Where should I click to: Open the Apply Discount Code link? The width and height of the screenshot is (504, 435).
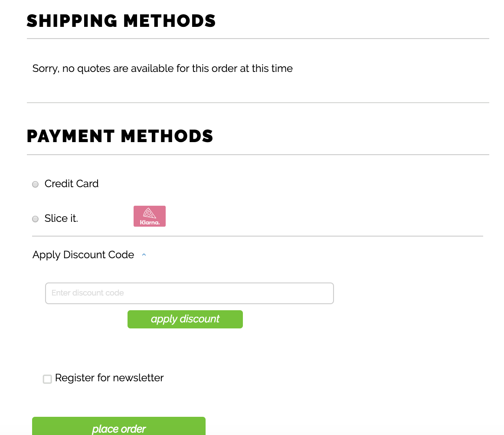(x=83, y=255)
